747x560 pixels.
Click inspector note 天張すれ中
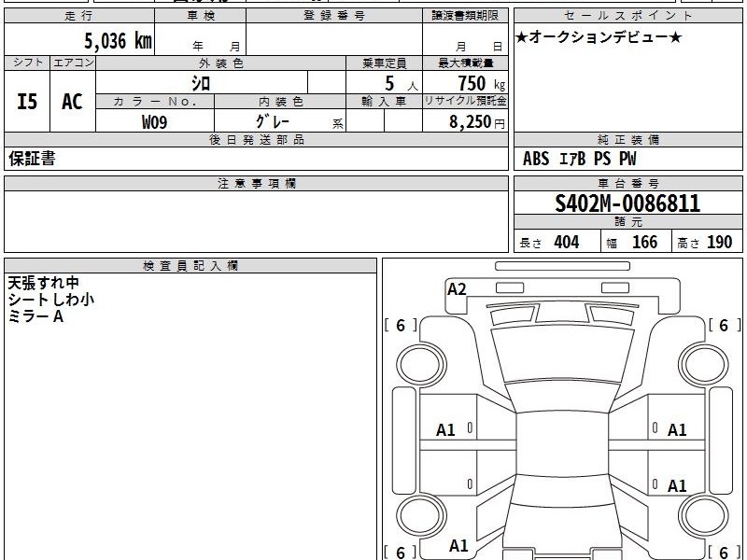point(43,283)
